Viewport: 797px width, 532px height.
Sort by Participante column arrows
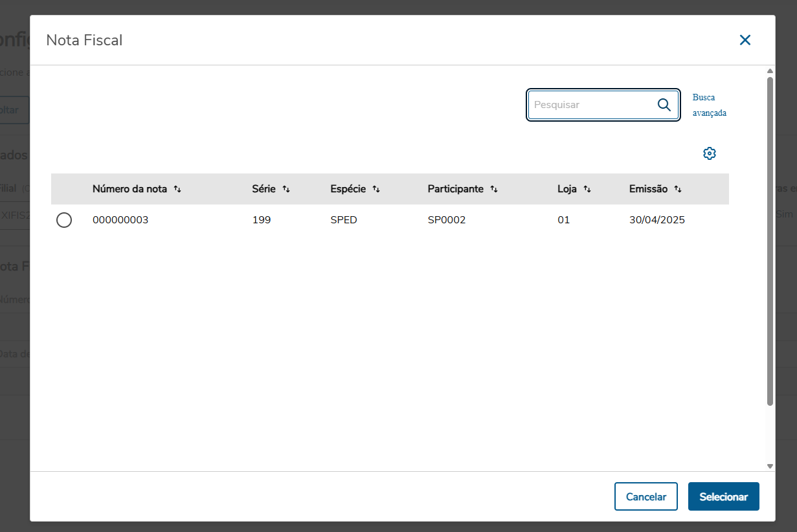(x=494, y=190)
